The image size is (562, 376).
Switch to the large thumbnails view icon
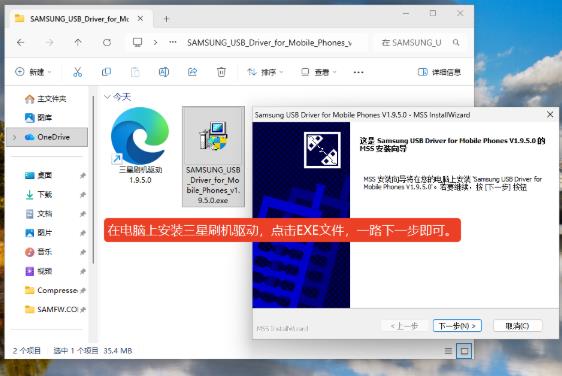tap(464, 351)
